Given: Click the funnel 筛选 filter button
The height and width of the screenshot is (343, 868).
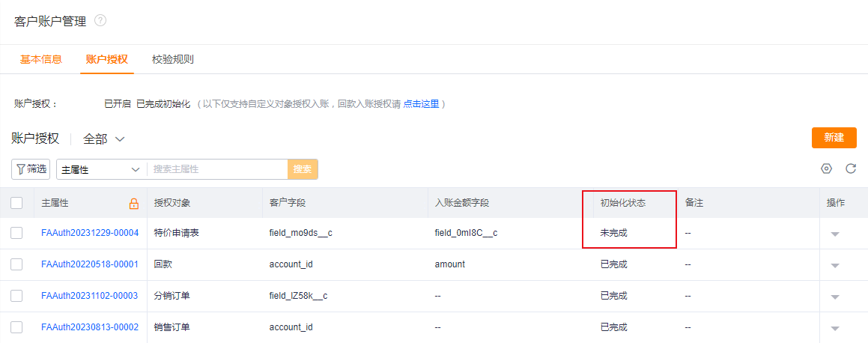Looking at the screenshot, I should [31, 169].
